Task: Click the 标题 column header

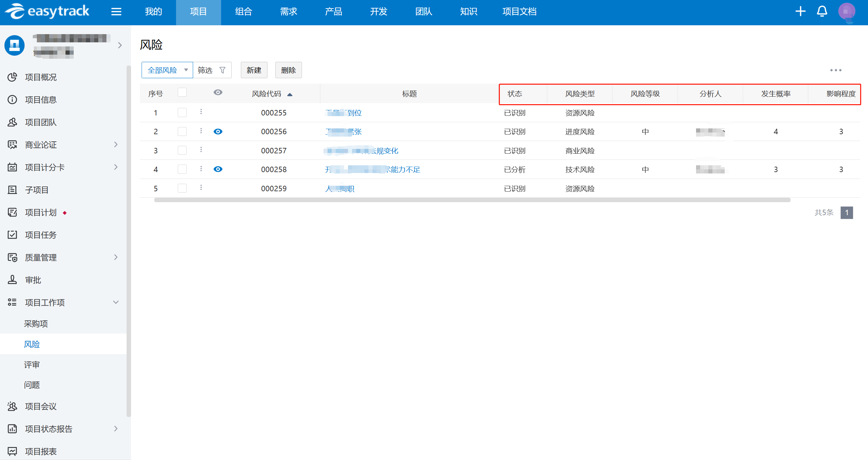Action: (x=409, y=94)
